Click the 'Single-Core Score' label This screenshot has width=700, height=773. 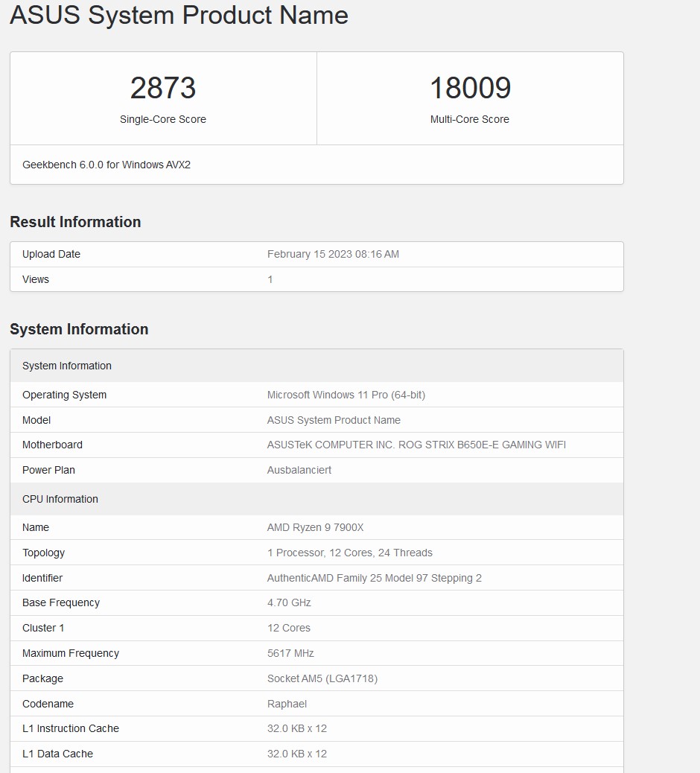(x=163, y=119)
